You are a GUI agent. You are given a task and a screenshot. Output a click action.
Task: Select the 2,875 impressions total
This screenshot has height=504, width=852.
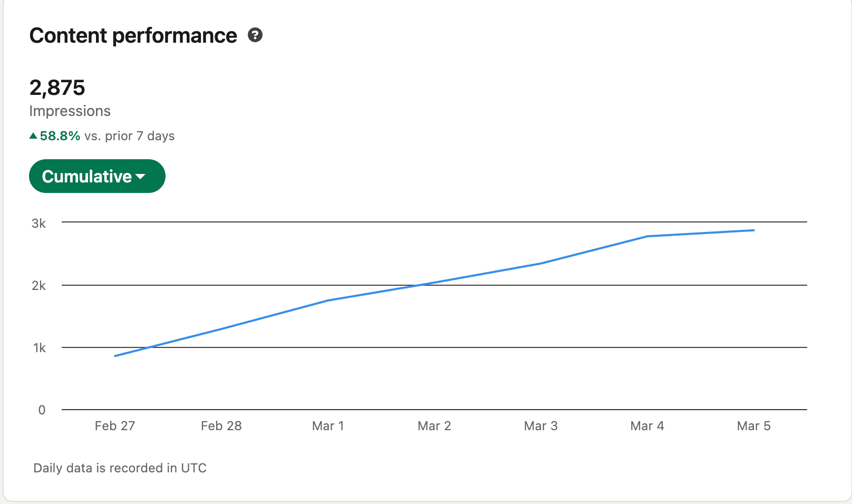tap(57, 88)
